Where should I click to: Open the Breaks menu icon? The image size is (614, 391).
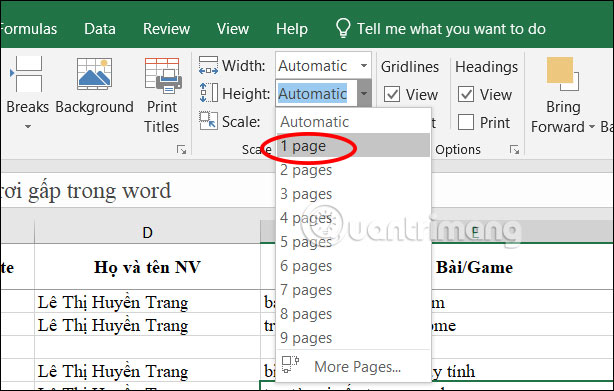26,74
